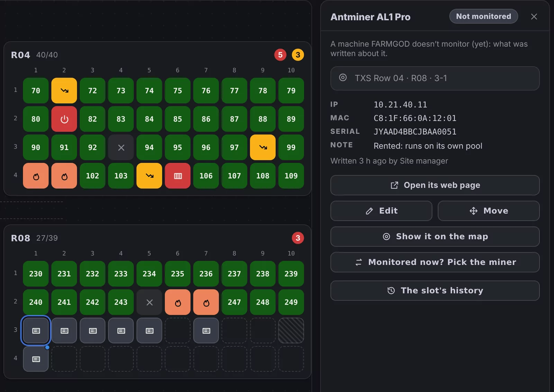Select the overheating slot in R04 row 4 column 1
This screenshot has width=554, height=392.
[x=36, y=176]
